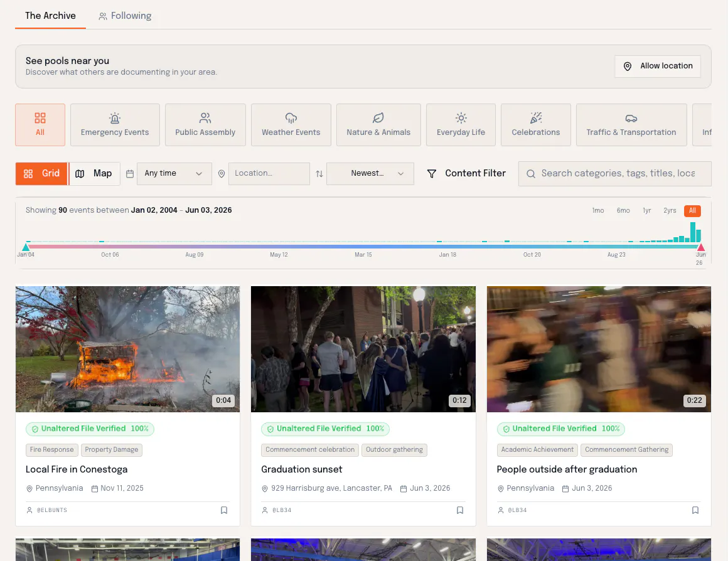
Task: Open the Newest sort dropdown
Action: point(370,174)
